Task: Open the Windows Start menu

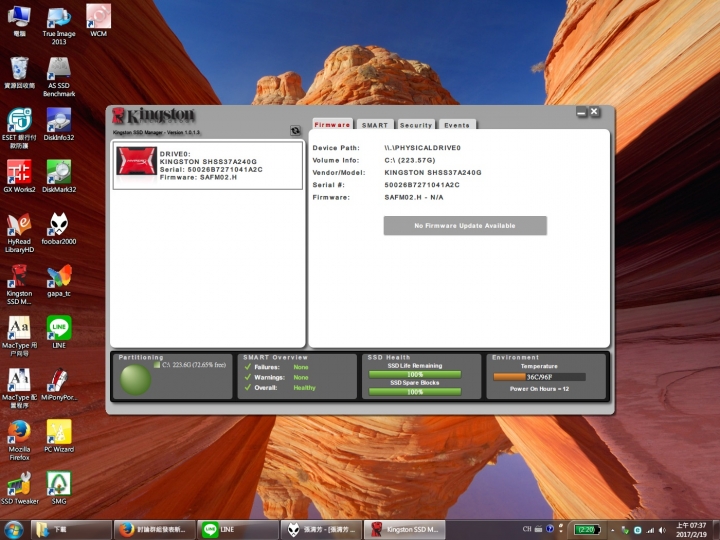Action: (14, 530)
